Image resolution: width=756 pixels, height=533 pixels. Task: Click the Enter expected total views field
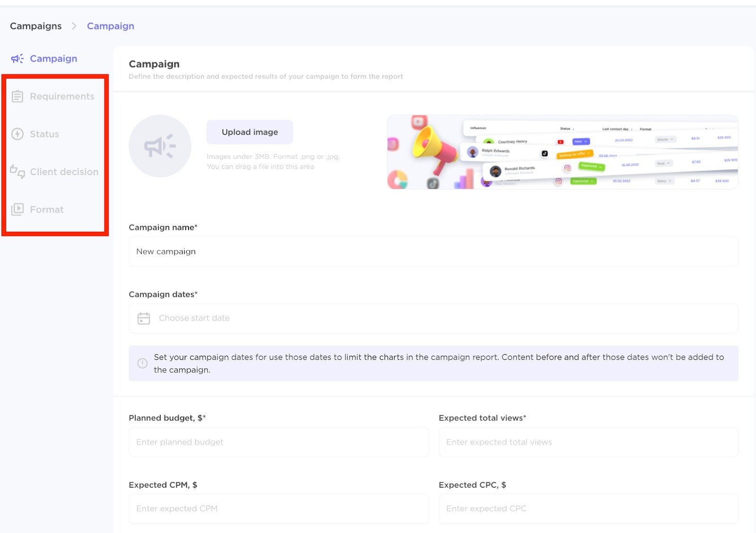click(588, 442)
